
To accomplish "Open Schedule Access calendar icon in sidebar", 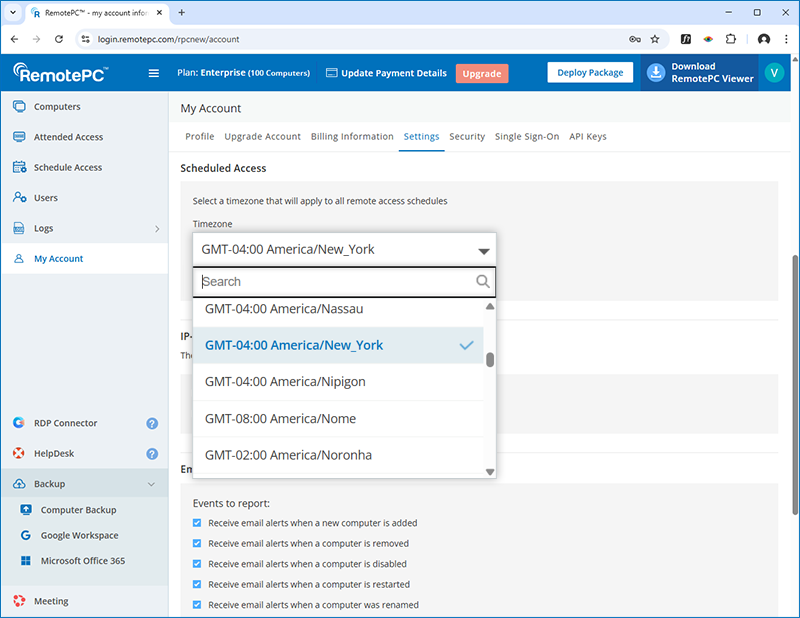I will 19,168.
